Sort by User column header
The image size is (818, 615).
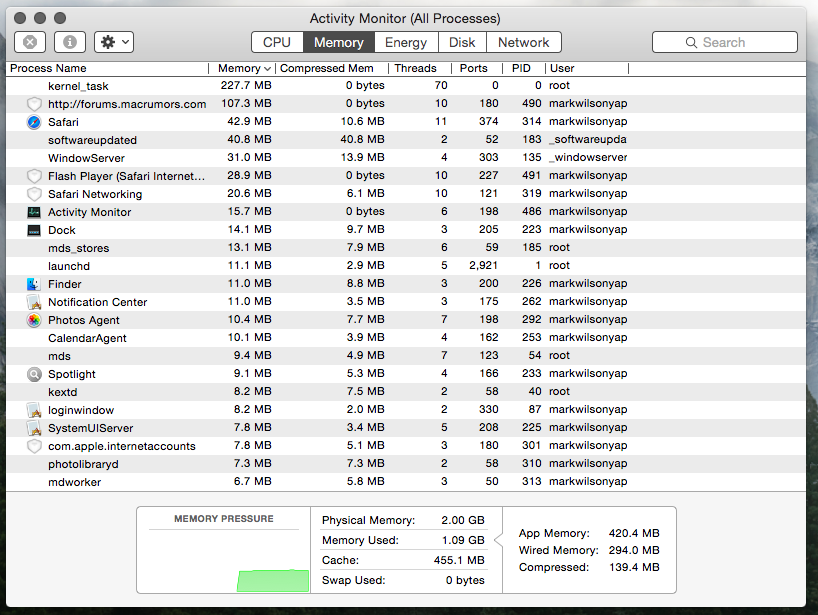tap(587, 68)
